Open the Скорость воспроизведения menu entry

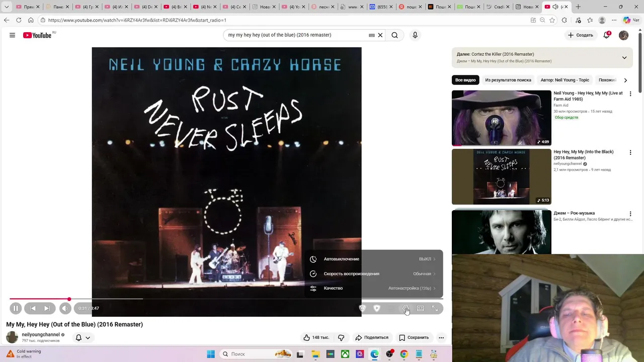373,274
